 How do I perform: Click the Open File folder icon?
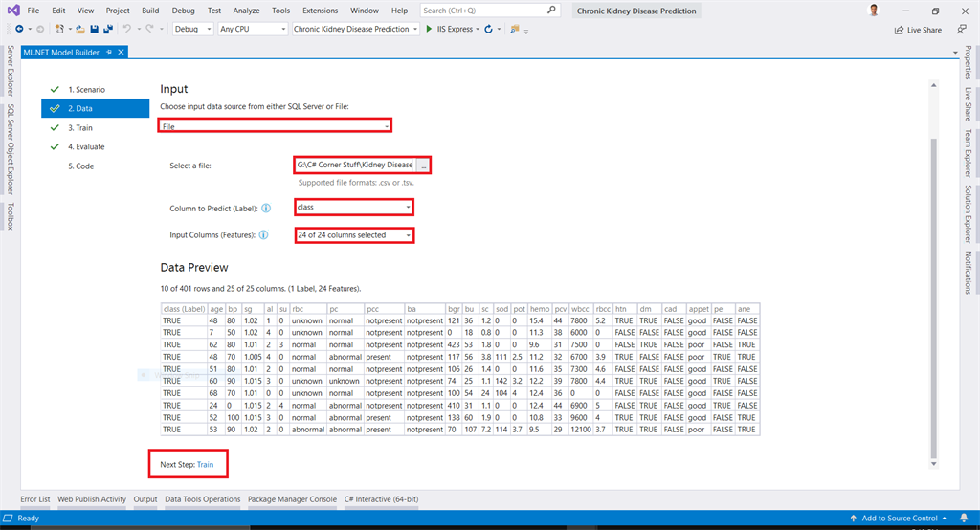pyautogui.click(x=80, y=29)
